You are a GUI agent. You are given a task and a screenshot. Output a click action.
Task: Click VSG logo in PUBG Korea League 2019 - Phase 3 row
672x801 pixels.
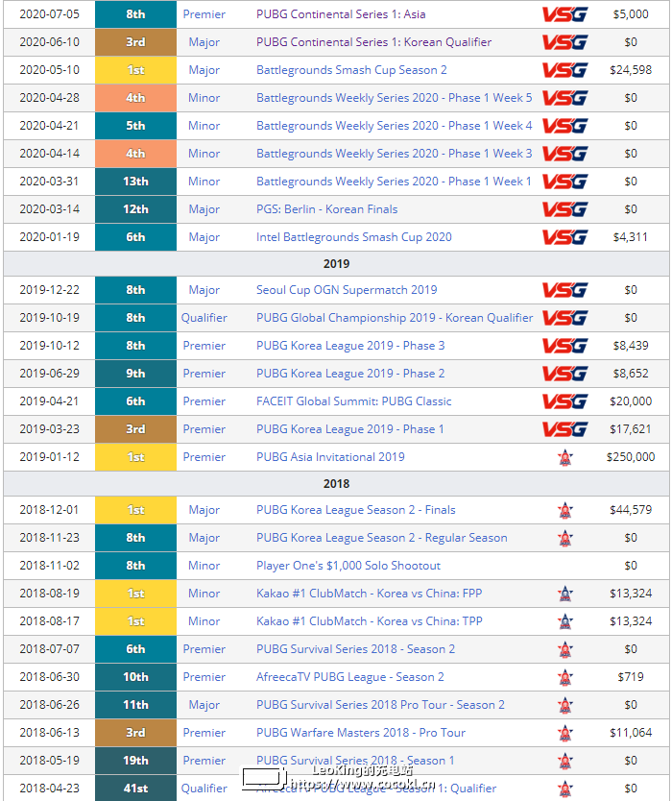[x=564, y=346]
